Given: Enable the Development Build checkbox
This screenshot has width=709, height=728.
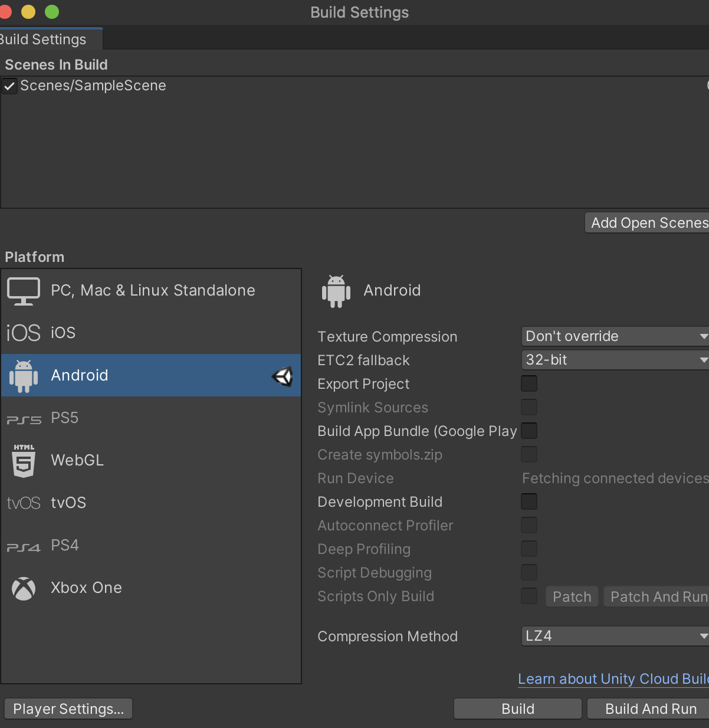Looking at the screenshot, I should tap(529, 501).
